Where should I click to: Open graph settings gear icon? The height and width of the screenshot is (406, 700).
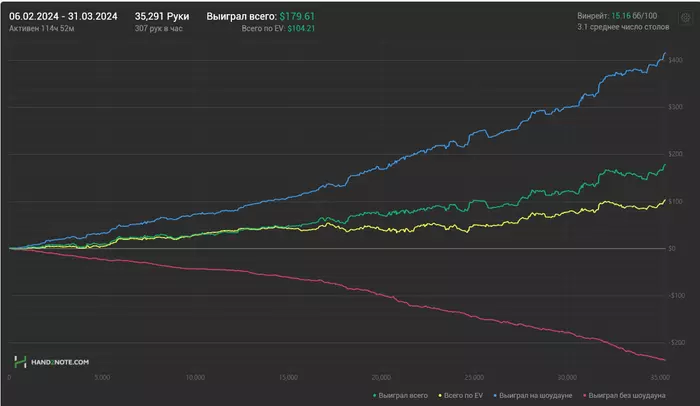(x=685, y=18)
